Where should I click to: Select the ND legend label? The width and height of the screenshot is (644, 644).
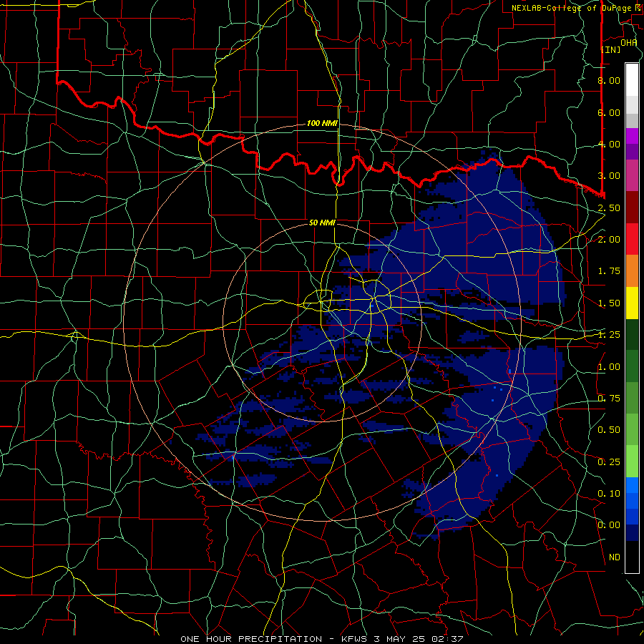pyautogui.click(x=615, y=557)
